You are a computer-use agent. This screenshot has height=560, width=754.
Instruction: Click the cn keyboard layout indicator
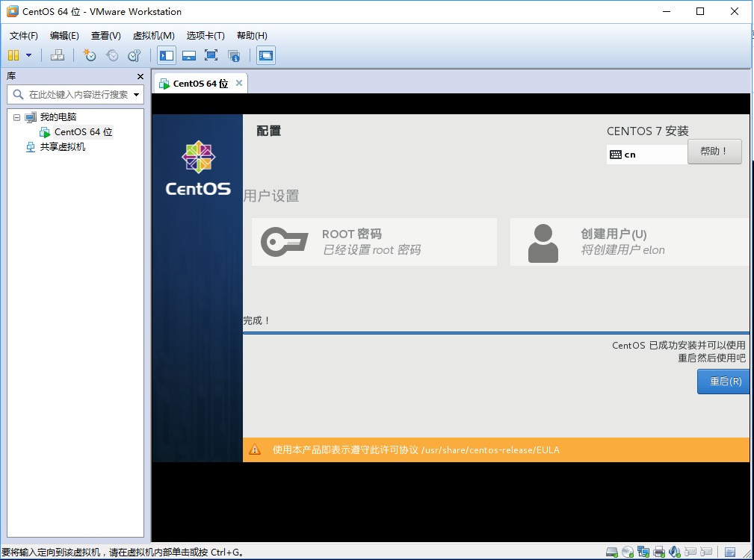point(647,154)
